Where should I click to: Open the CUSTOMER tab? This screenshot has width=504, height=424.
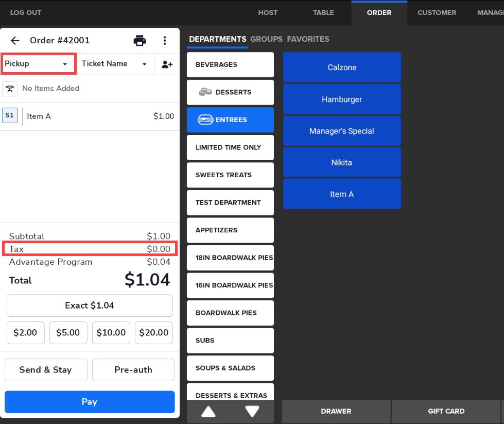click(x=437, y=12)
